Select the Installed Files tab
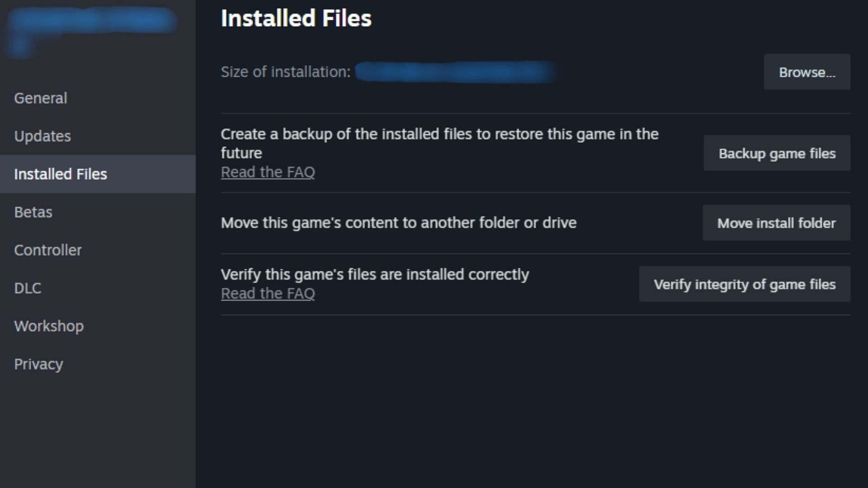868x488 pixels. (60, 174)
